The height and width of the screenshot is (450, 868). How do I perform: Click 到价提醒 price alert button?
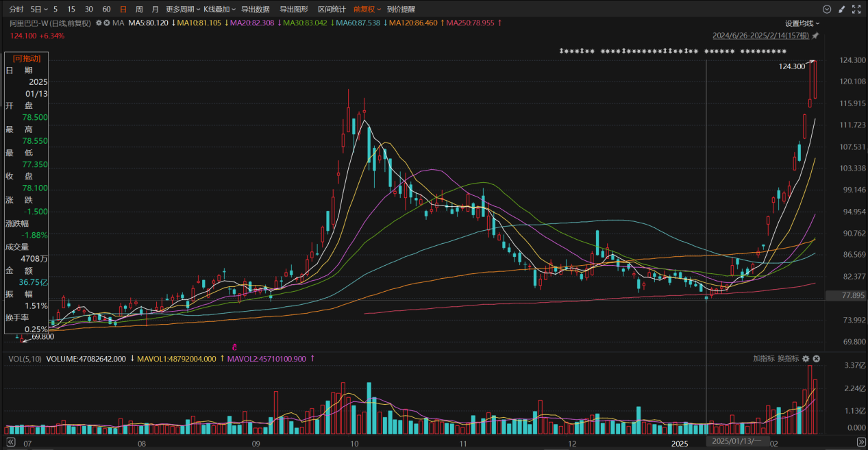[x=401, y=10]
